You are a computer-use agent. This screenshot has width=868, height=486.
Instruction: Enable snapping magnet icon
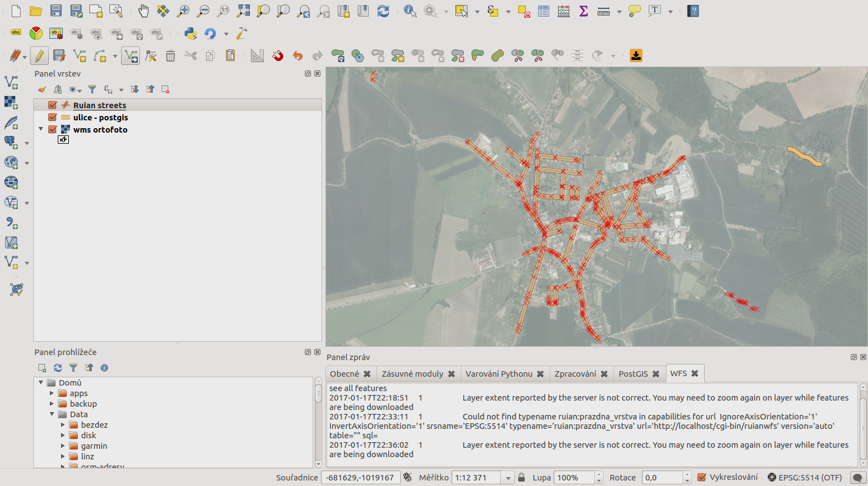[278, 55]
